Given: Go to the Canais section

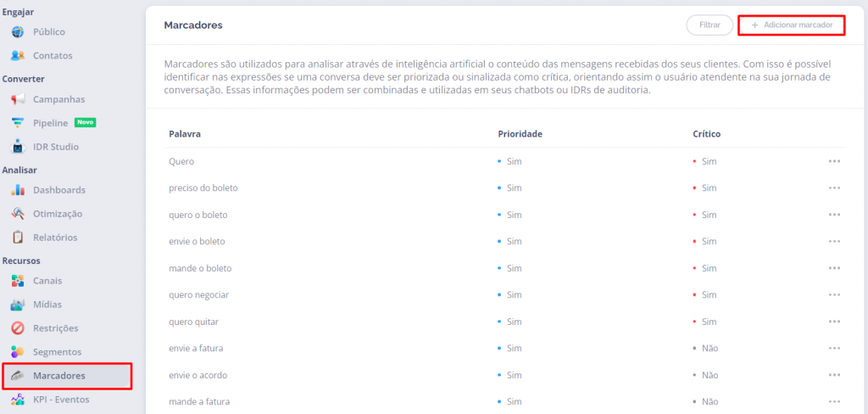Looking at the screenshot, I should pos(47,281).
